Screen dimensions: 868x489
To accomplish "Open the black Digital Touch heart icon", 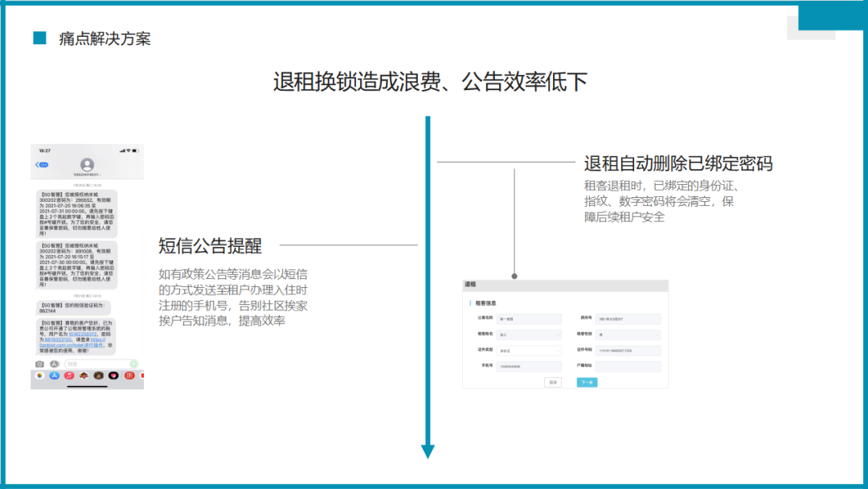I will click(113, 376).
